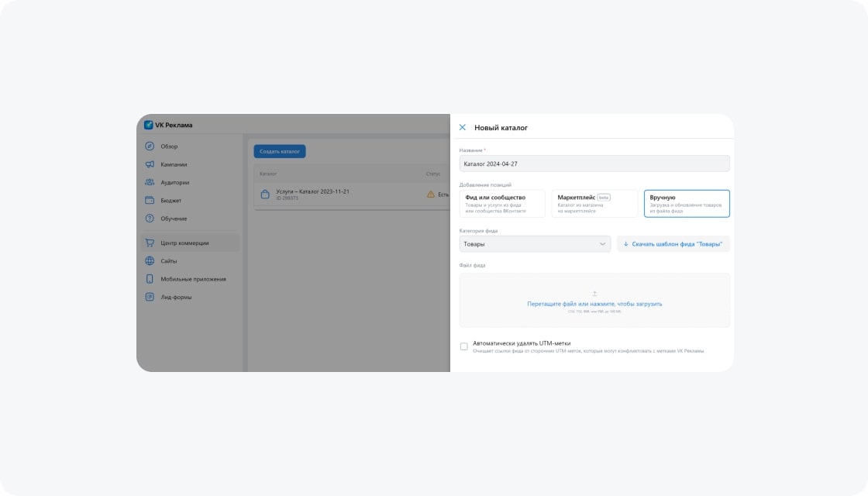Image resolution: width=868 pixels, height=496 pixels.
Task: Close the Новый каталог panel
Action: point(462,127)
